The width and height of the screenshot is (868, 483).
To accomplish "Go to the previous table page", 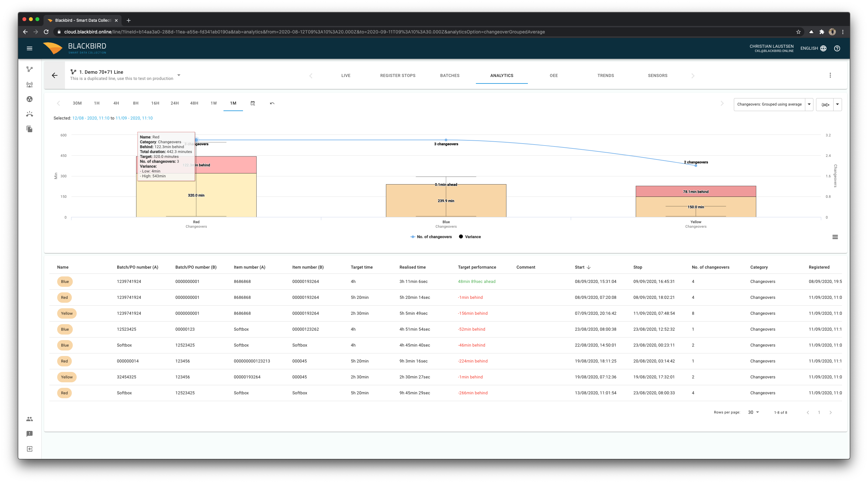I will pos(808,412).
